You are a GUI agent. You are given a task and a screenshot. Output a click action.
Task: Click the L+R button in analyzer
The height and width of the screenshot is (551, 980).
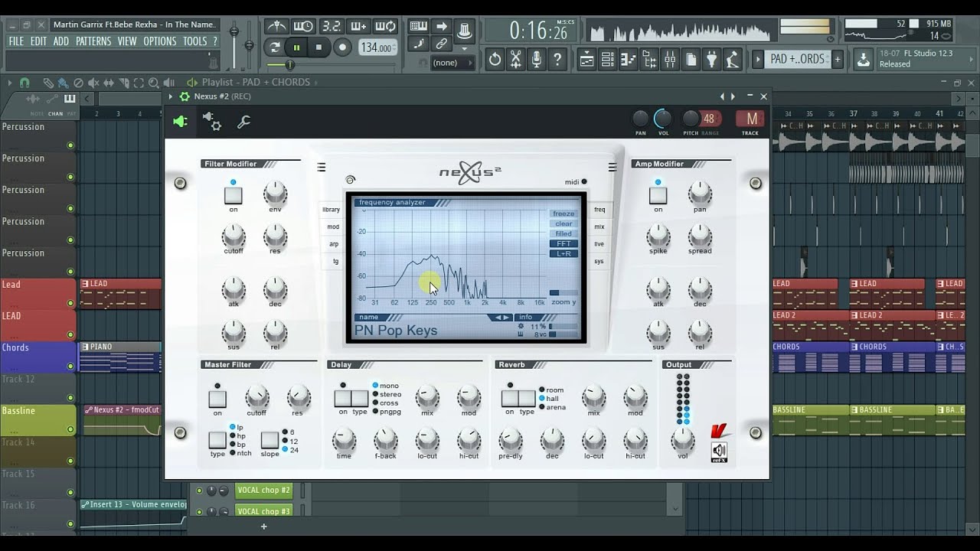563,253
